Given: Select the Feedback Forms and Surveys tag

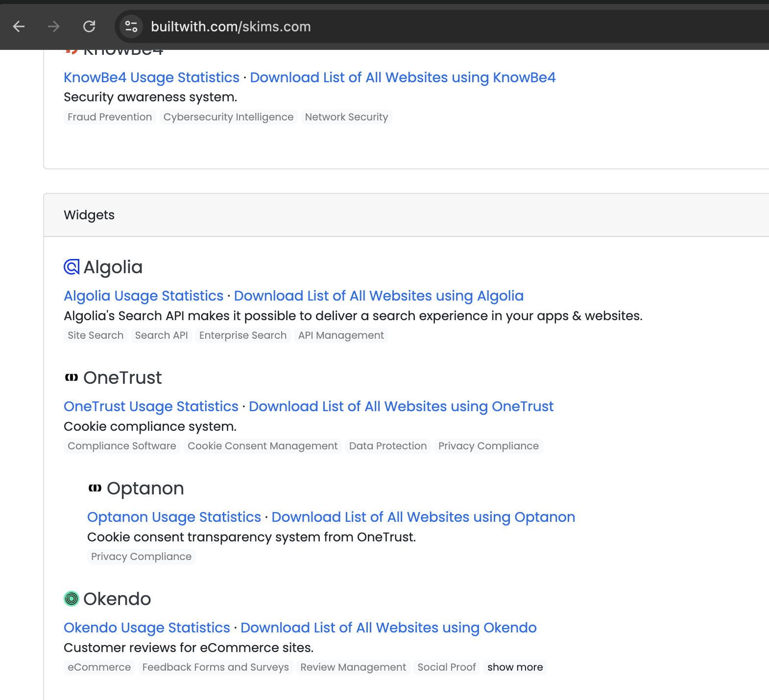Looking at the screenshot, I should [216, 667].
